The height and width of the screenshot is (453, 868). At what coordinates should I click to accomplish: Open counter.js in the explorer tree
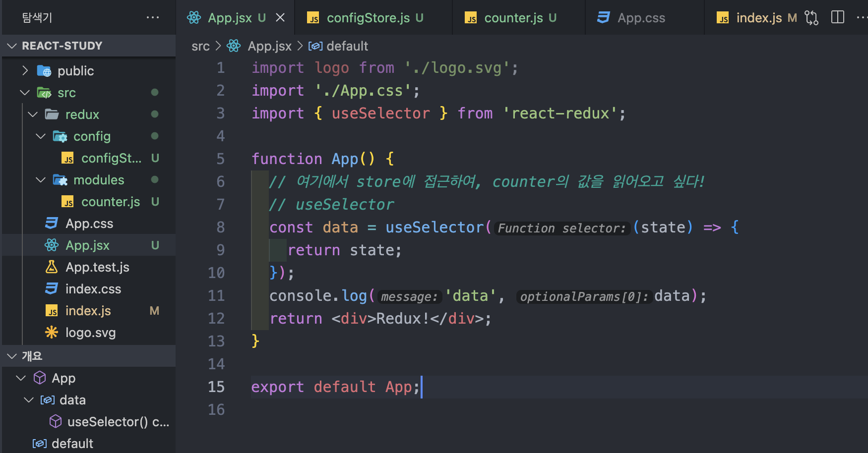tap(89, 202)
